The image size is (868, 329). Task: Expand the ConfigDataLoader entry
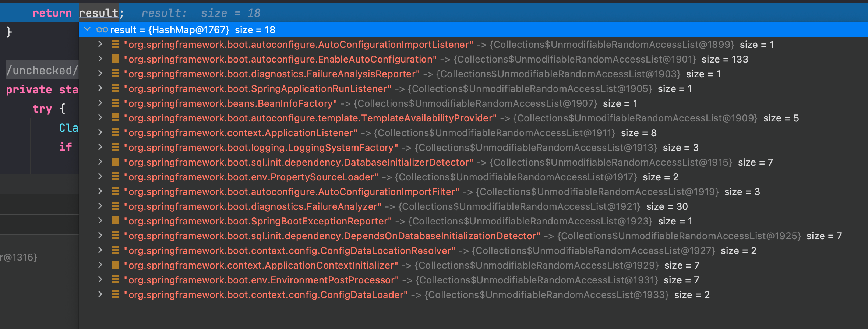pyautogui.click(x=100, y=294)
